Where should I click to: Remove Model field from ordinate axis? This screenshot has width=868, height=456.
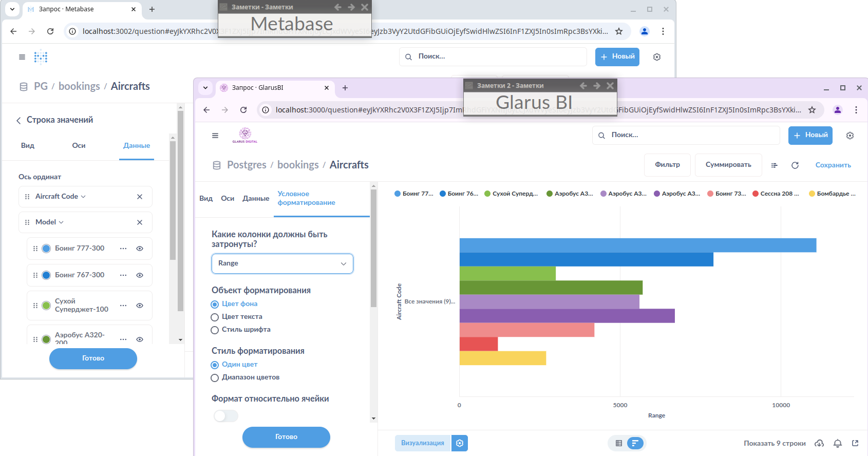pos(140,222)
